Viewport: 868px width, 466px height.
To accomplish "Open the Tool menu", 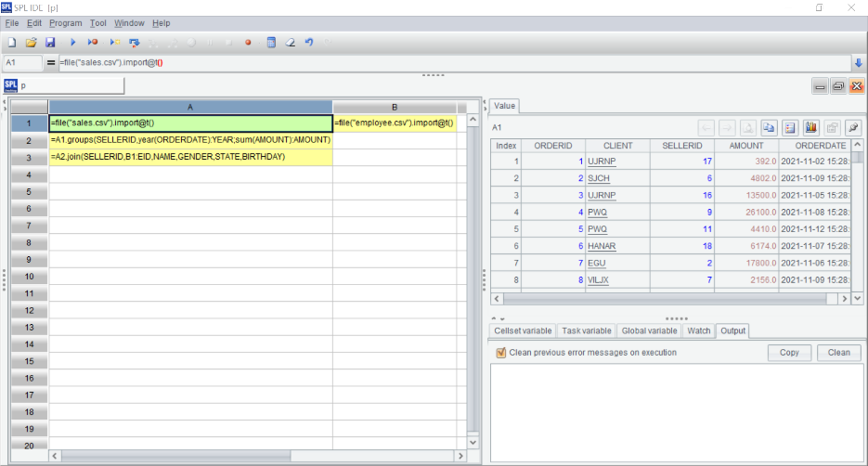I will 98,22.
